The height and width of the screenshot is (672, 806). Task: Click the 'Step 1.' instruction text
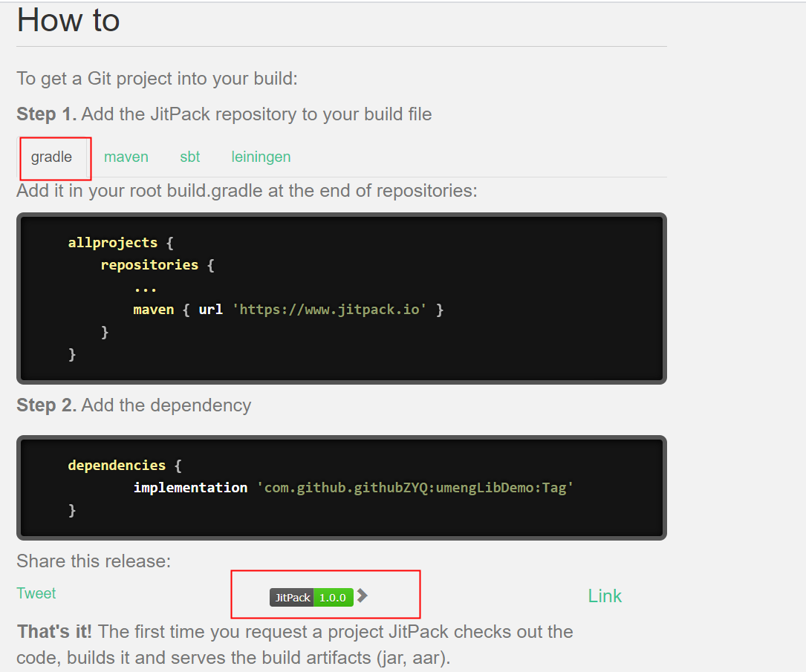click(224, 114)
